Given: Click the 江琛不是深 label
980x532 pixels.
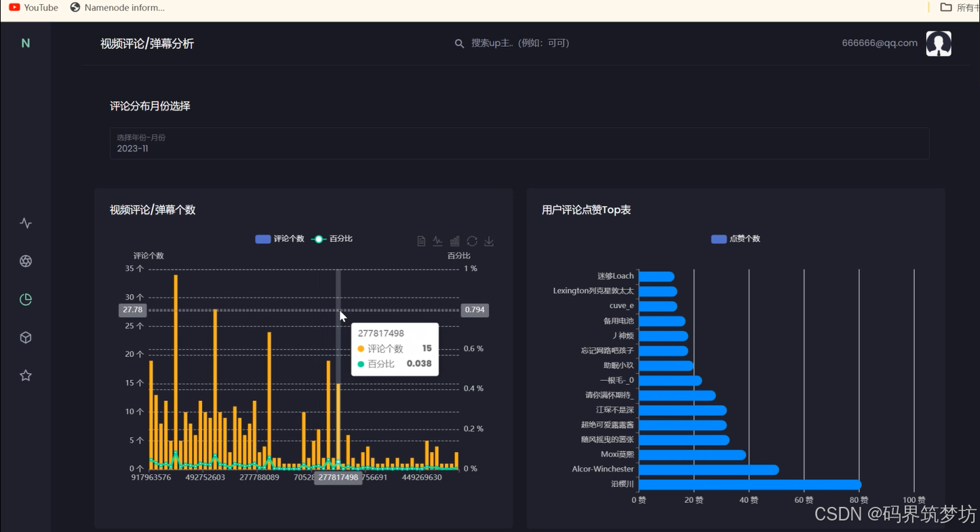Looking at the screenshot, I should click(615, 410).
